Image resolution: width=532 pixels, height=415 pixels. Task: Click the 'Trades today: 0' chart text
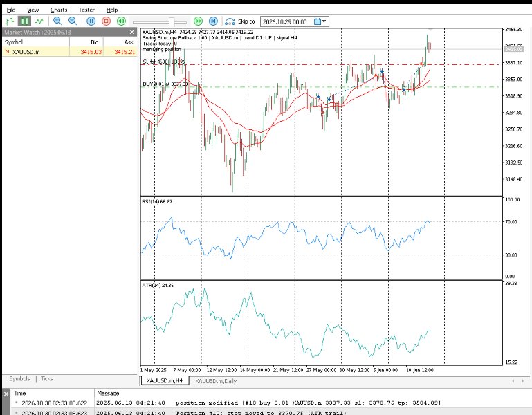pos(160,44)
